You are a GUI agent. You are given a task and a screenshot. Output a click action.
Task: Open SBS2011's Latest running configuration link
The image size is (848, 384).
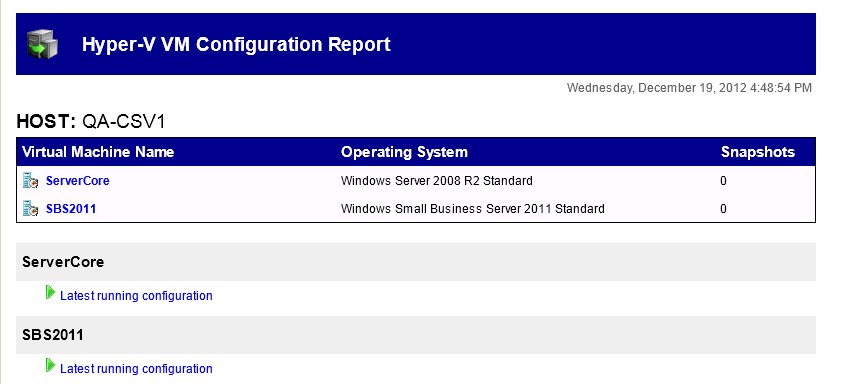pos(136,369)
